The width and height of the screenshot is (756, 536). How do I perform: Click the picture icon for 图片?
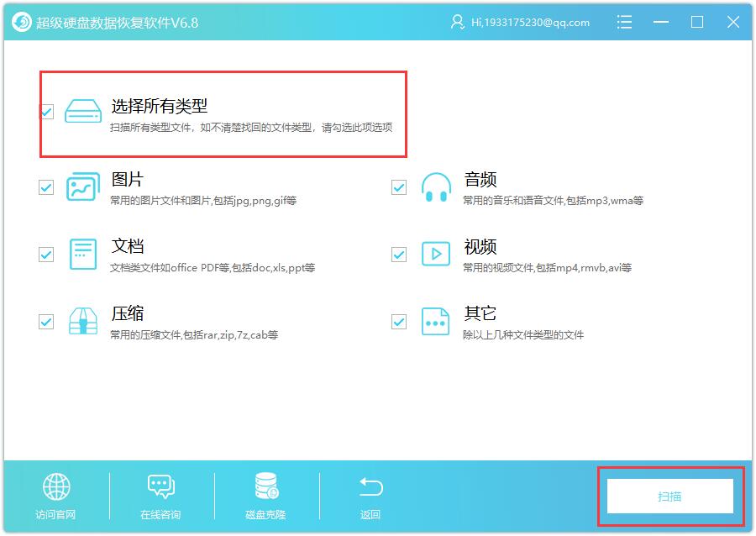point(83,187)
